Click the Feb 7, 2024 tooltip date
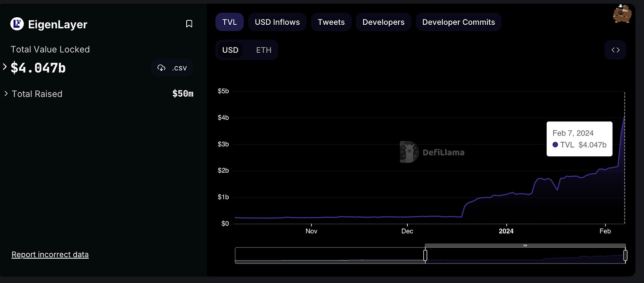 click(x=573, y=133)
